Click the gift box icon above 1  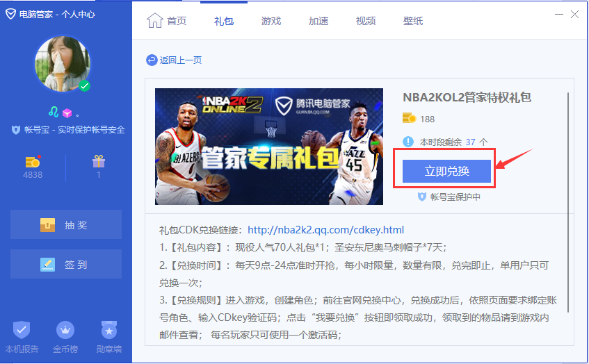tap(99, 161)
